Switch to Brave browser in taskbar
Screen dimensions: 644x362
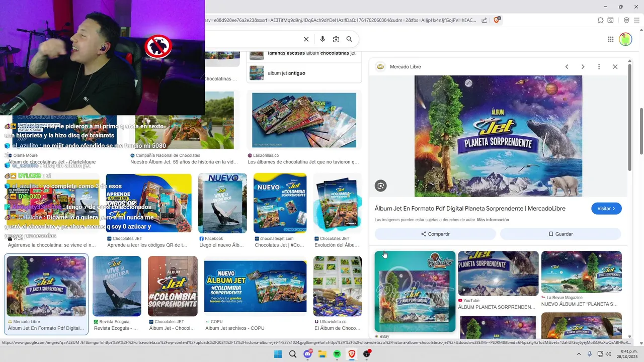tap(352, 354)
